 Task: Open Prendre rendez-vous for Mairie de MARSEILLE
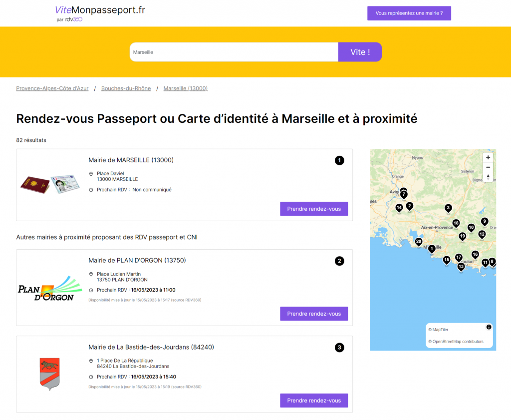(x=313, y=209)
